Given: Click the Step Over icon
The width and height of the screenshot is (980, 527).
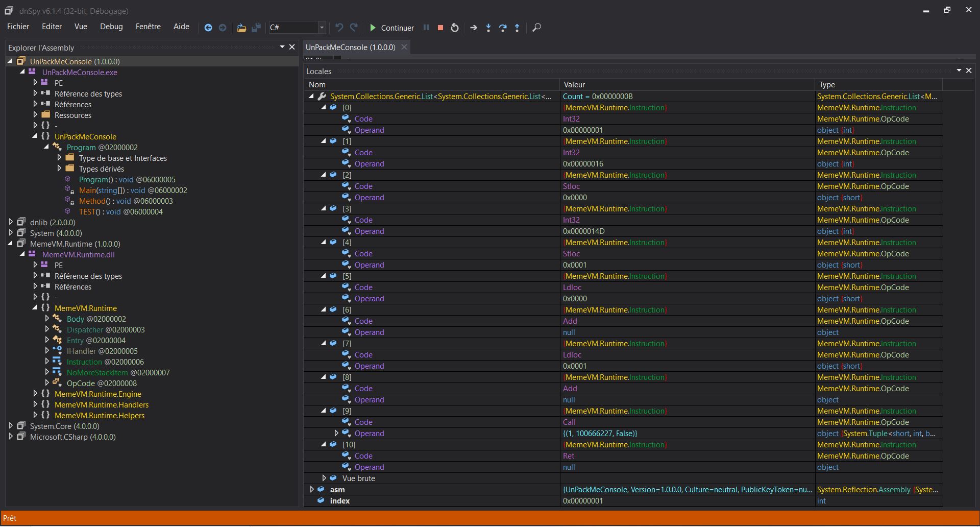Looking at the screenshot, I should click(x=503, y=28).
